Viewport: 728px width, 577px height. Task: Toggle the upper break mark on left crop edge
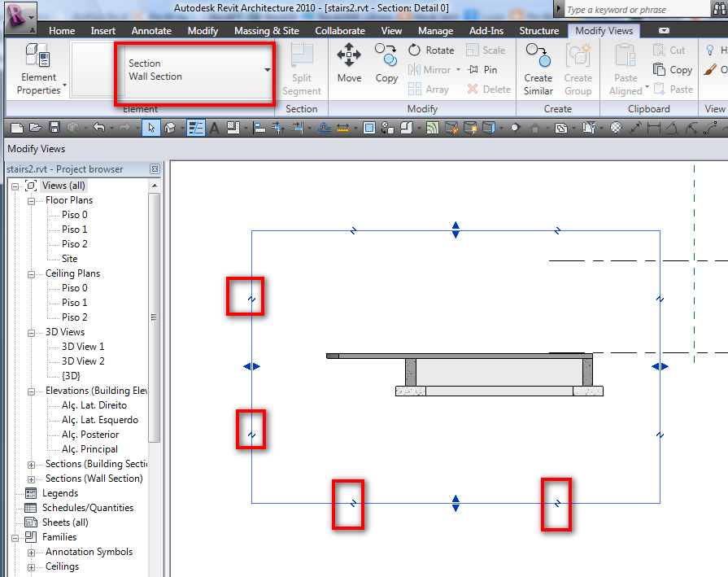click(251, 299)
